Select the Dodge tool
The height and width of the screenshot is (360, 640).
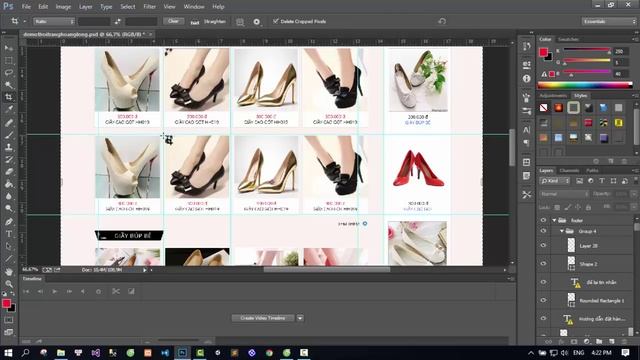click(9, 209)
